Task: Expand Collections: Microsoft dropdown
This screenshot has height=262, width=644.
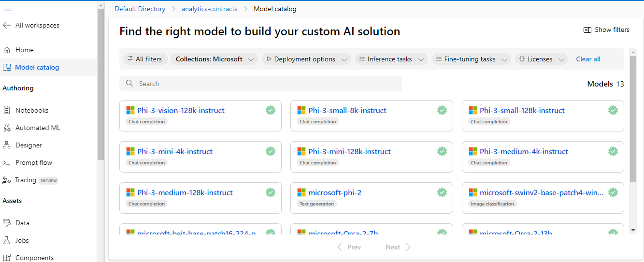Action: click(x=214, y=59)
